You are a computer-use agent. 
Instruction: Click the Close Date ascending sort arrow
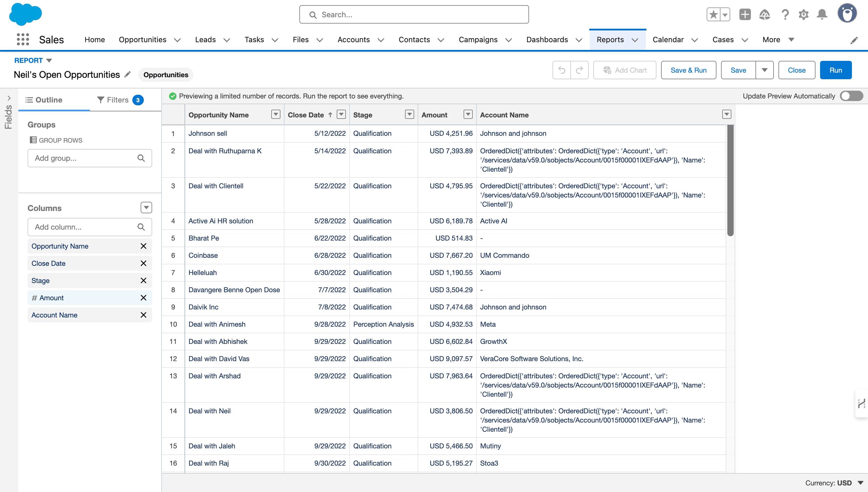[330, 115]
